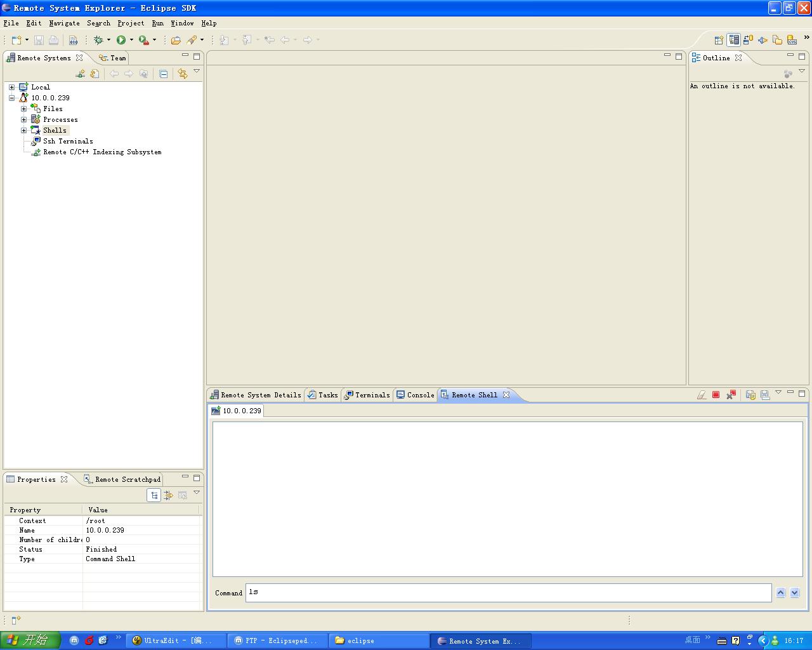Toggle Show Advanced Properties icon
This screenshot has height=650, width=812.
point(168,495)
